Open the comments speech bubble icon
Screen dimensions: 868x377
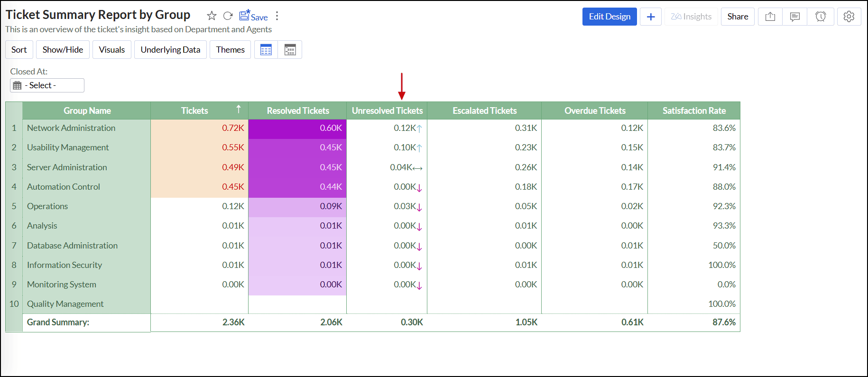(795, 17)
